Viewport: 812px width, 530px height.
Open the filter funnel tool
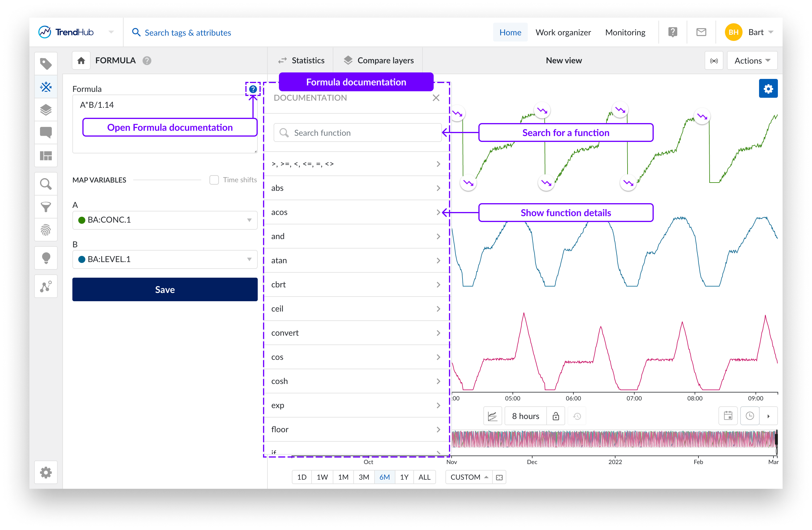coord(46,207)
